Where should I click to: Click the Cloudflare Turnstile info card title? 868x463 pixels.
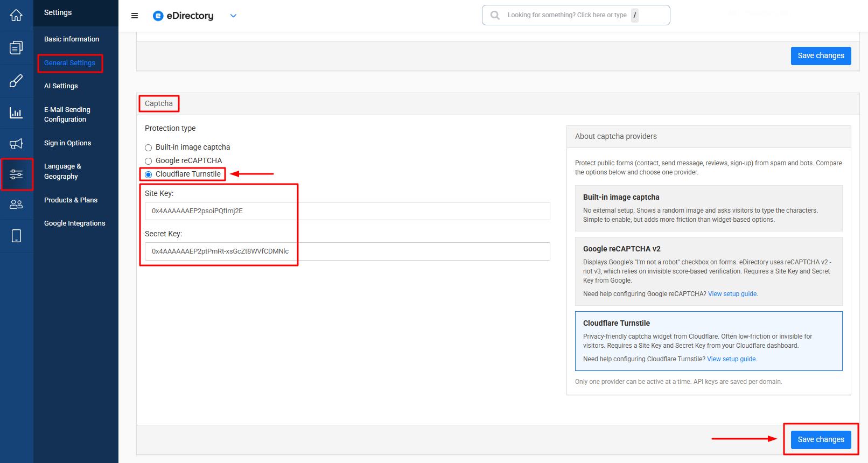click(617, 323)
